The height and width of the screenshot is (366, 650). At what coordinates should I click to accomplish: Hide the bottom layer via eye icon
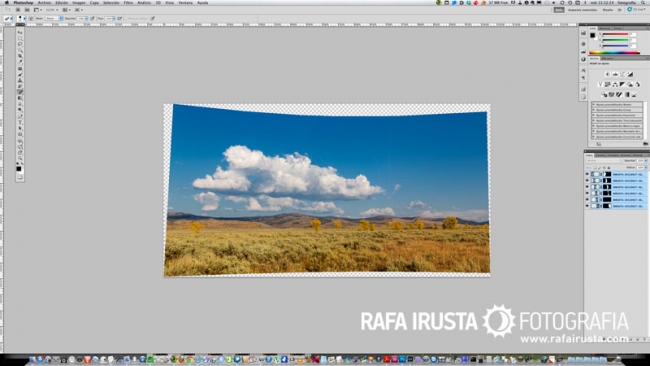[x=587, y=206]
